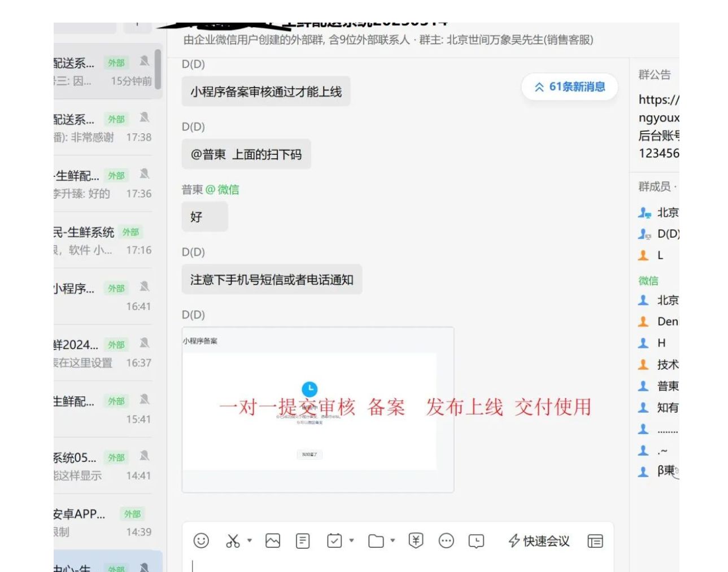728x572 pixels.
Task: Open the https link in group announcement
Action: [x=659, y=99]
